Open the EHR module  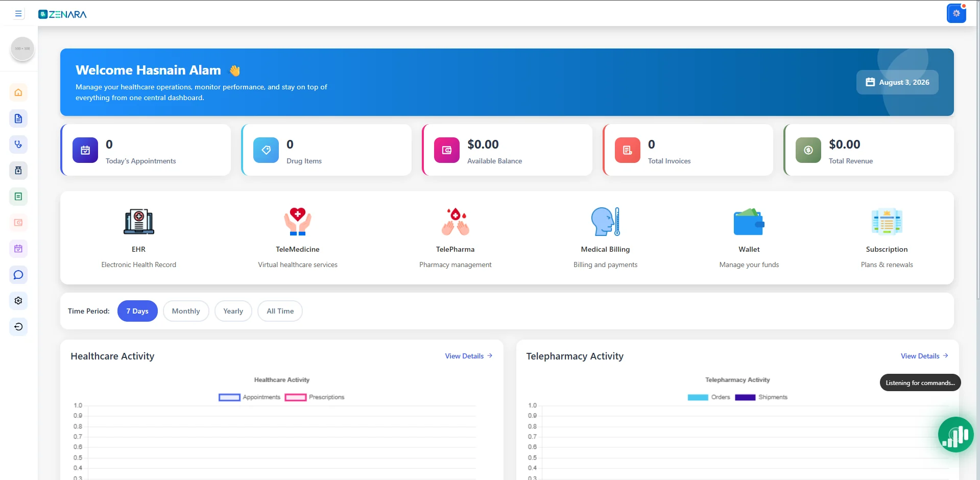click(139, 237)
